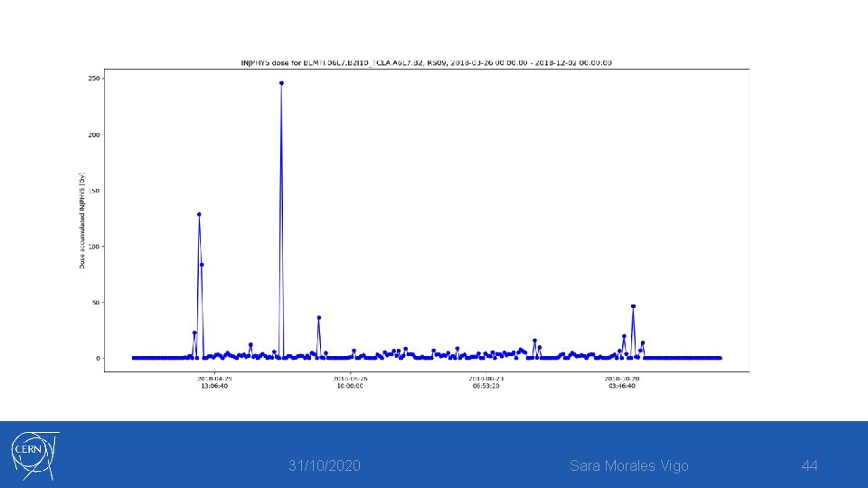Click the CERN logo in footer
The image size is (868, 488).
tap(34, 455)
